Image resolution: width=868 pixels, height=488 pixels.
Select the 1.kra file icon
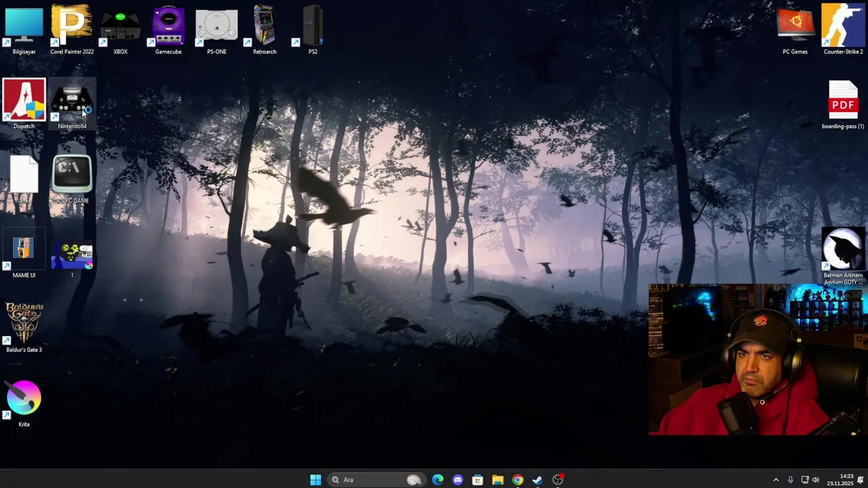[24, 178]
